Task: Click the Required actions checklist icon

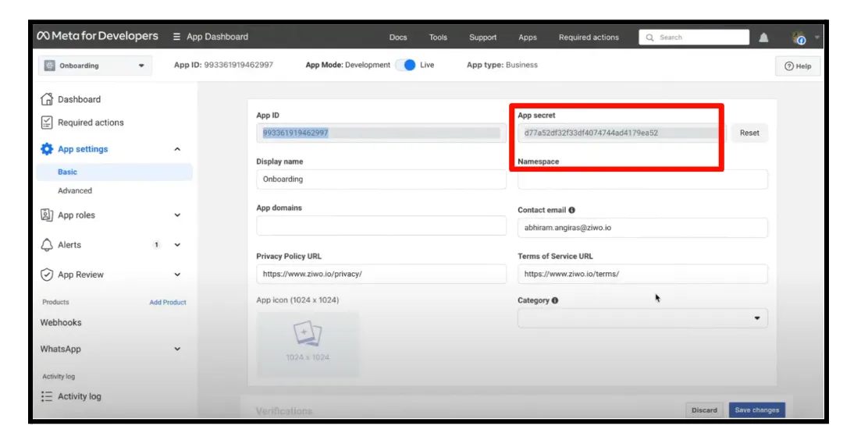Action: 47,122
